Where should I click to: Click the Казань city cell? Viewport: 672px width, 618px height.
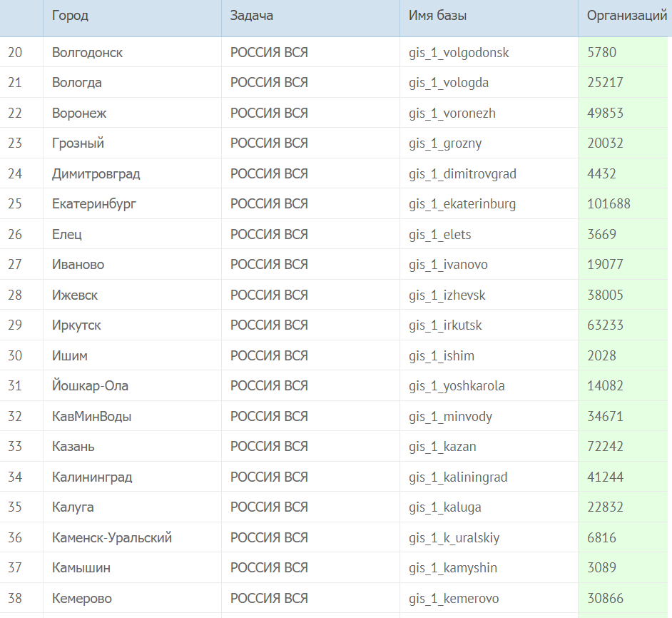(73, 447)
